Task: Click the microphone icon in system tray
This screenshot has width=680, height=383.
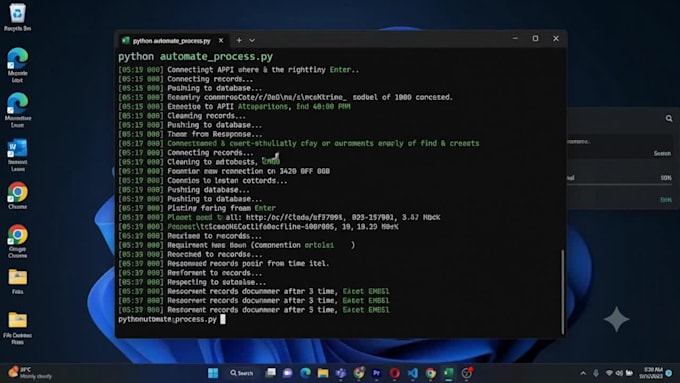Action: (x=596, y=373)
